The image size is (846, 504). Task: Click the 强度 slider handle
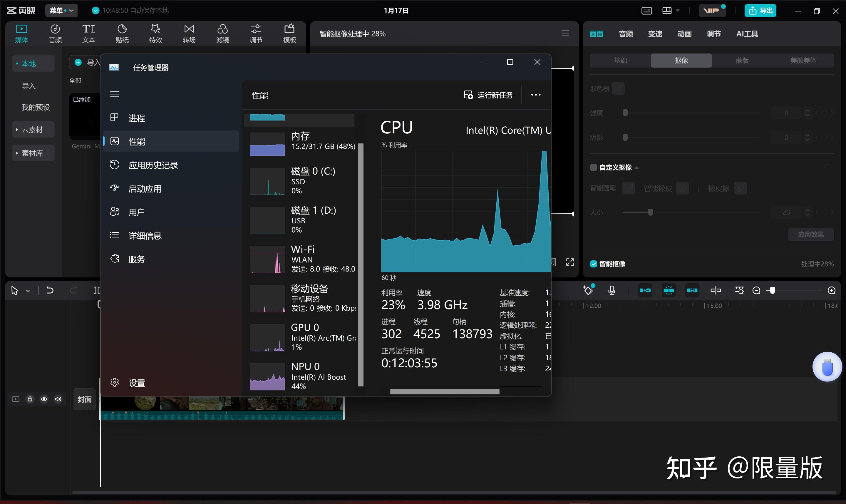click(625, 113)
